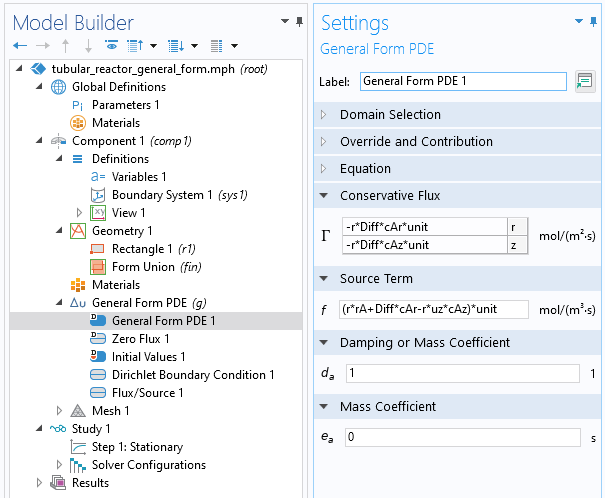Screen dimensions: 605x498
Task: Move node up with the up arrow
Action: tap(66, 46)
